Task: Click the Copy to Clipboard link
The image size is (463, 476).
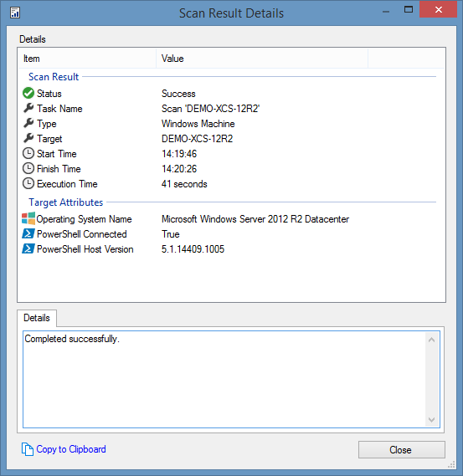Action: pyautogui.click(x=71, y=449)
